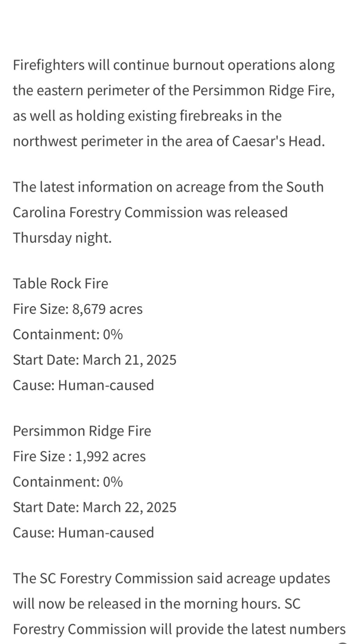Viewport: 362px width, 644px height.
Task: Tap the Persimmon Ridge 'Containment: 0%' line
Action: tap(68, 482)
